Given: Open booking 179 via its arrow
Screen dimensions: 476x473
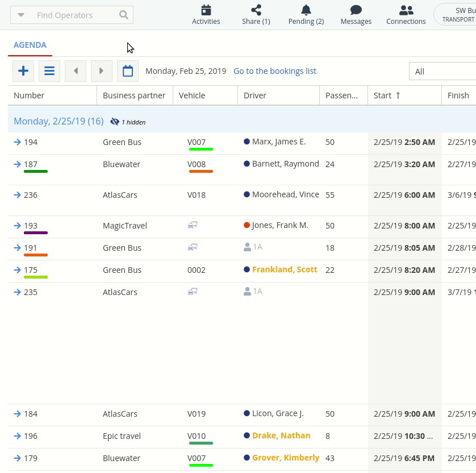Looking at the screenshot, I should click(17, 458).
